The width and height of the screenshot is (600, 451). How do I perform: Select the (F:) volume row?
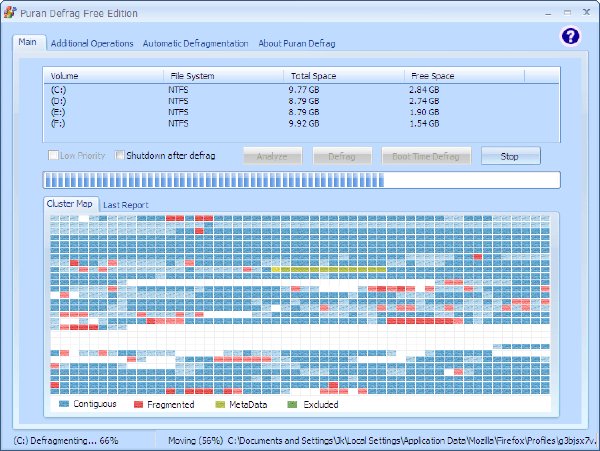[x=301, y=123]
